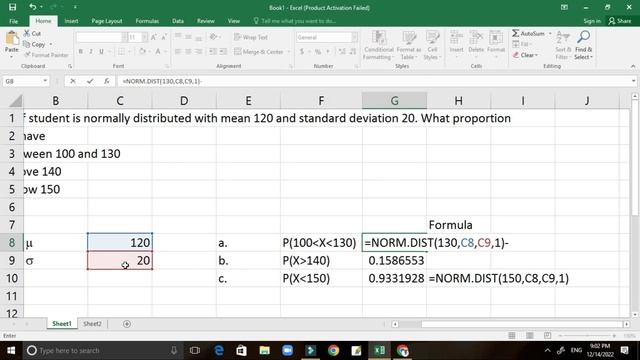This screenshot has width=640, height=360.
Task: Click the Tell me what you want search
Action: point(295,21)
